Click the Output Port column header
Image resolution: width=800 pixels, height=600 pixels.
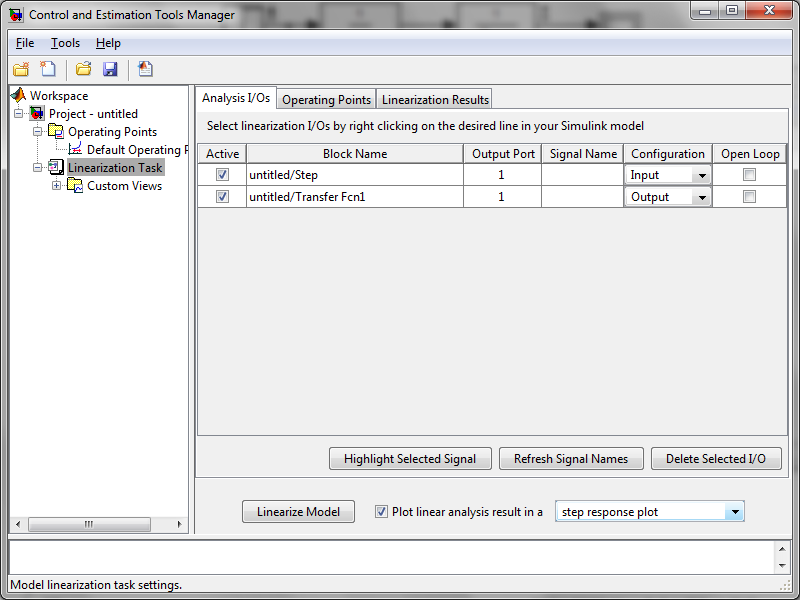coord(503,154)
